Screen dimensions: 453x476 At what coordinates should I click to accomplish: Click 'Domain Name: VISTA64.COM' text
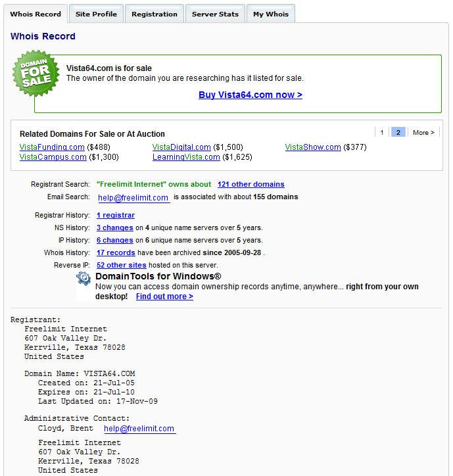coord(80,373)
